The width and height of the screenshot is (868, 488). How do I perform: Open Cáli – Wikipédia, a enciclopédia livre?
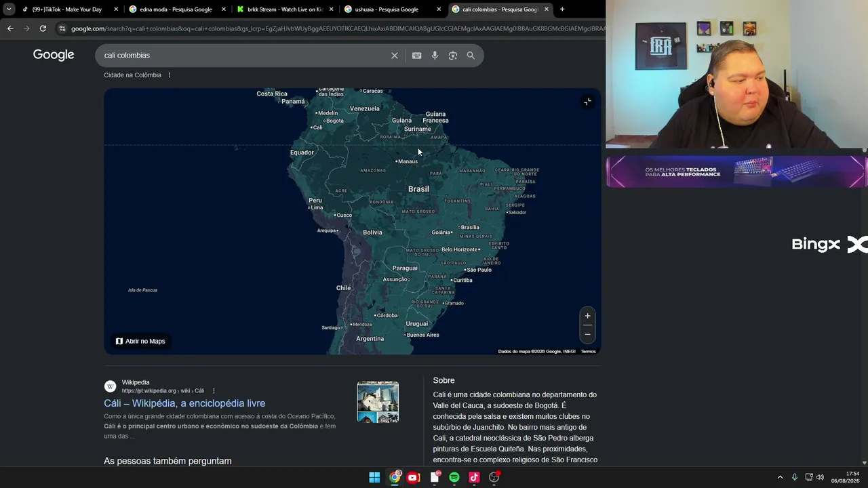pyautogui.click(x=184, y=403)
